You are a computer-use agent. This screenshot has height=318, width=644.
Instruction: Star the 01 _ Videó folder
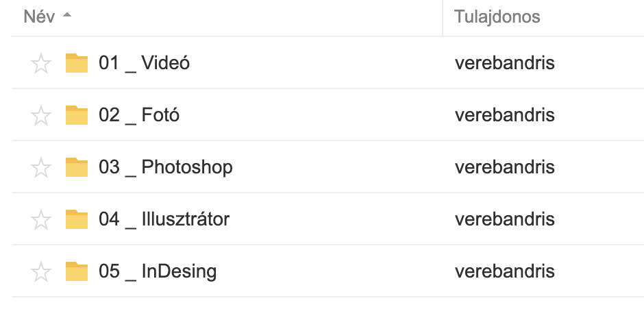pyautogui.click(x=41, y=64)
